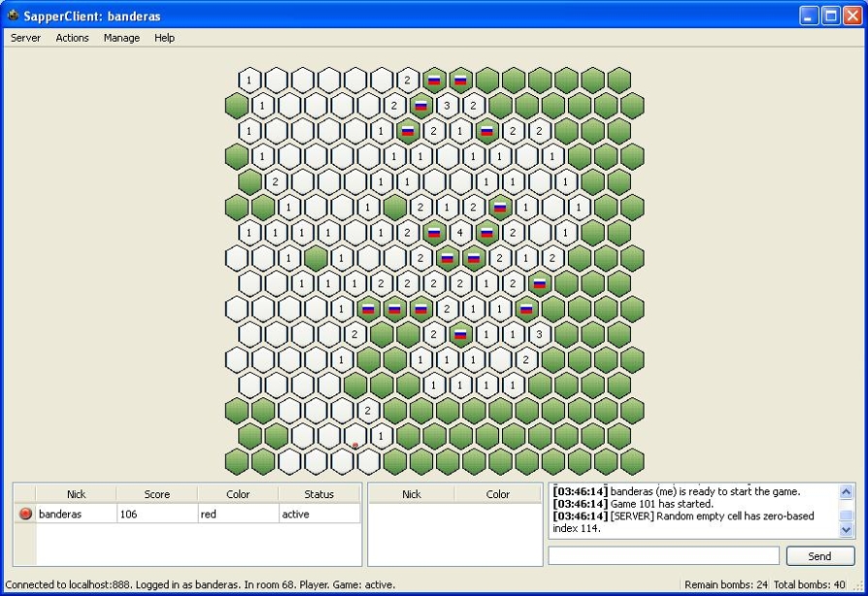The image size is (868, 596).
Task: Open the Manage menu
Action: coord(121,38)
